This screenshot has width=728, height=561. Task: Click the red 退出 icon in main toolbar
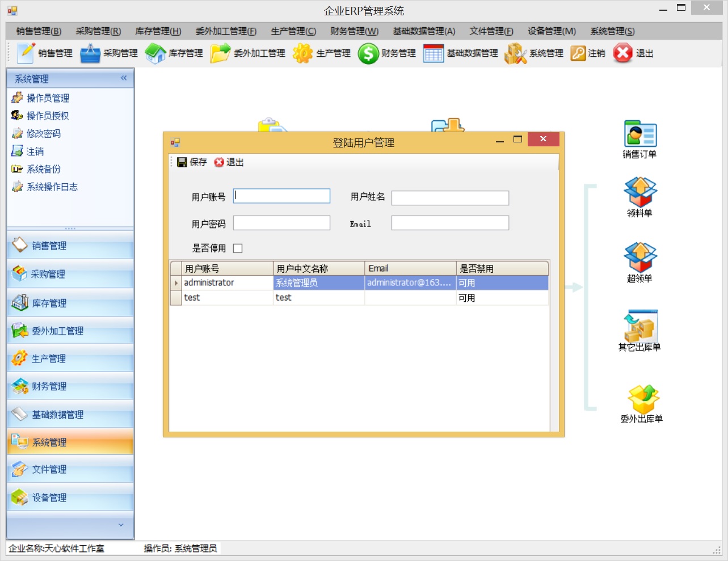coord(622,53)
